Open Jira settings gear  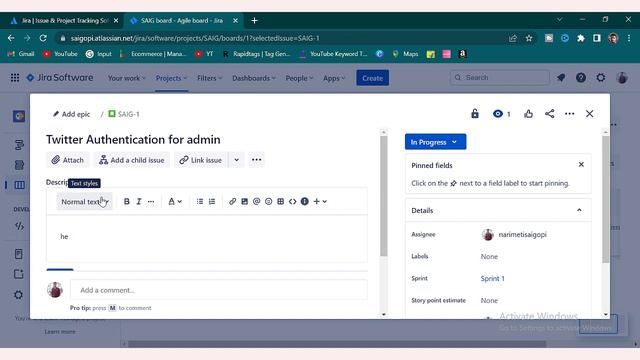601,78
